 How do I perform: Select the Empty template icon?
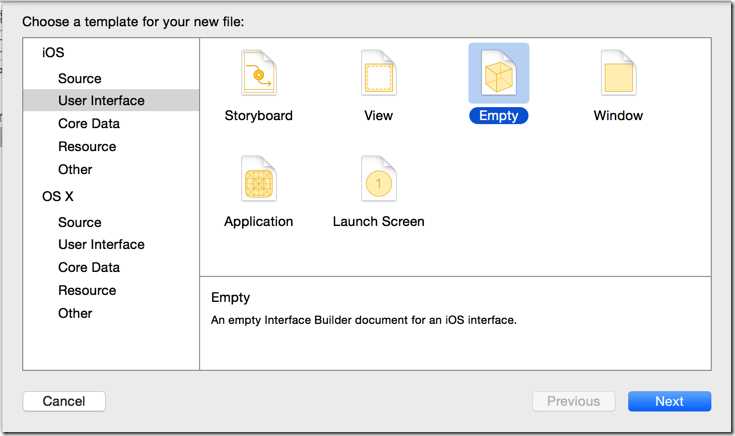point(499,73)
